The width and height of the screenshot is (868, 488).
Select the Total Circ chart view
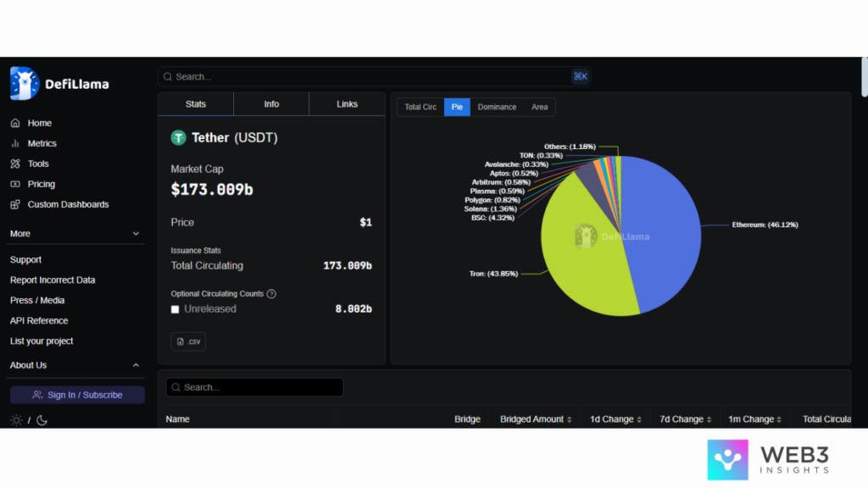point(420,108)
